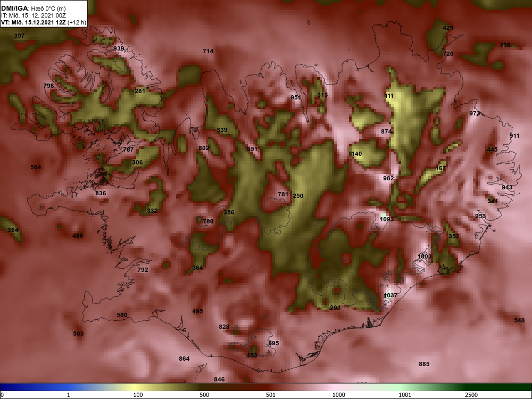Click the legend tick label 501
This screenshot has height=399, width=532.
point(270,395)
